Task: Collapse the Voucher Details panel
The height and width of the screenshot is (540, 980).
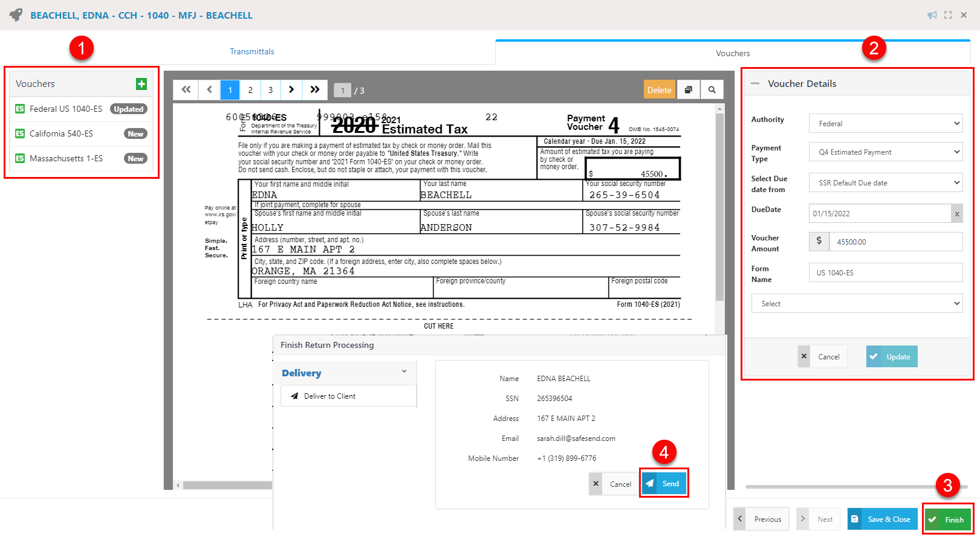Action: [x=755, y=84]
